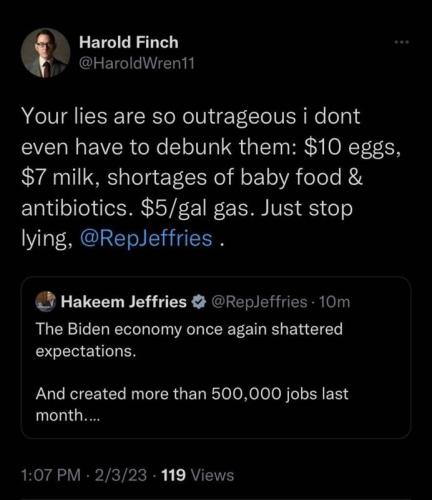Open the Hakeem Jeffries name in quoted tweet

(x=124, y=302)
